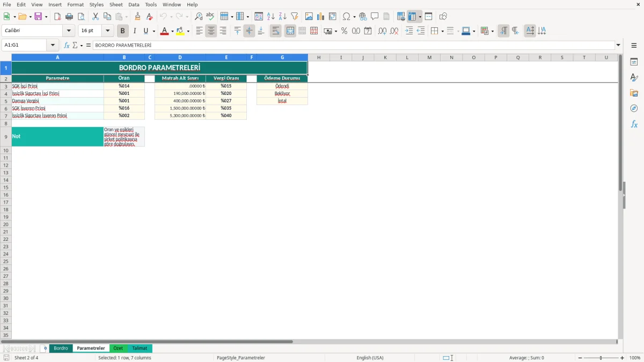Switch to the Özet sheet tab
644x362 pixels.
[118, 349]
